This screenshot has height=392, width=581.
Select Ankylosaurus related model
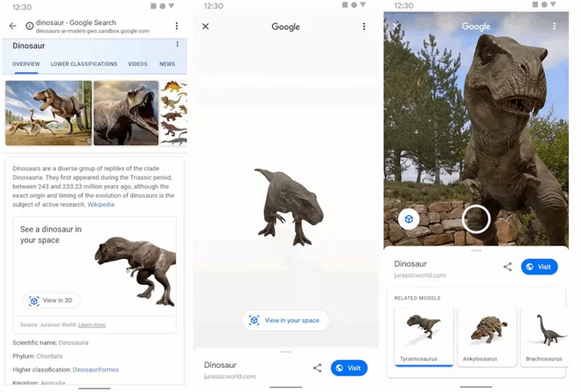487,337
